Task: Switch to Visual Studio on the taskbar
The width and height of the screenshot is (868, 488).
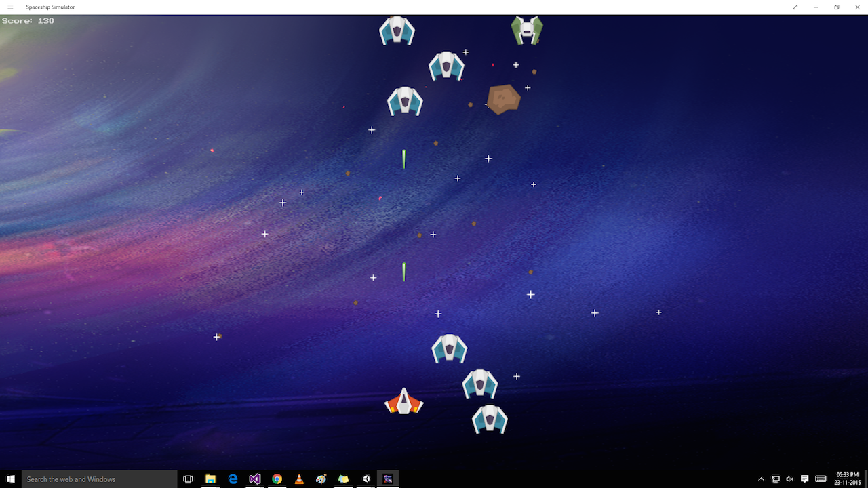Action: (x=255, y=479)
